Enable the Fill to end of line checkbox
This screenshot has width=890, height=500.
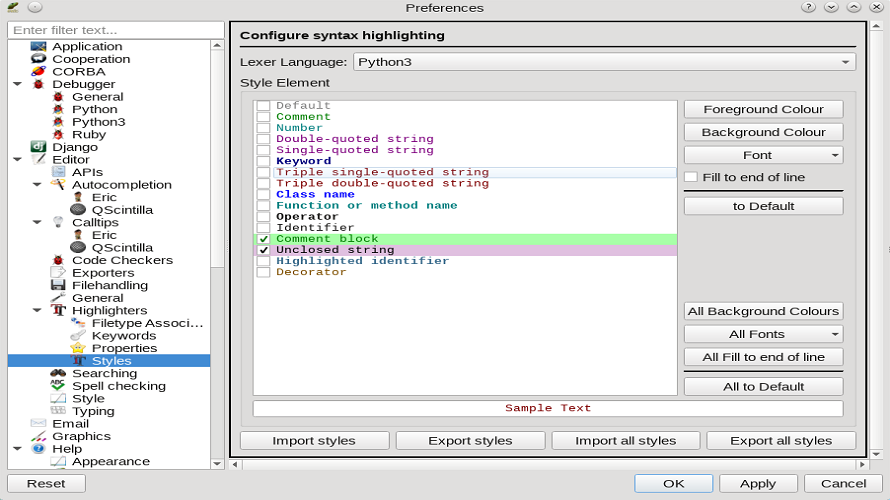pyautogui.click(x=691, y=178)
